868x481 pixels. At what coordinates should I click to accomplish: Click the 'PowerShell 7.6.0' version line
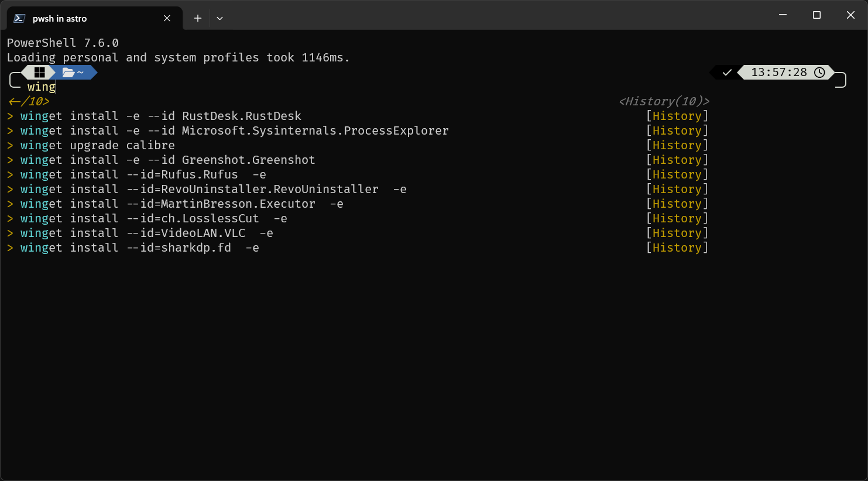[63, 43]
